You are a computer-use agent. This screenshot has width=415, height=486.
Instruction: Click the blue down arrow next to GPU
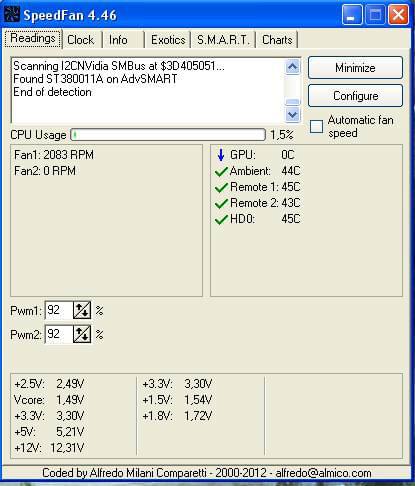coord(221,155)
